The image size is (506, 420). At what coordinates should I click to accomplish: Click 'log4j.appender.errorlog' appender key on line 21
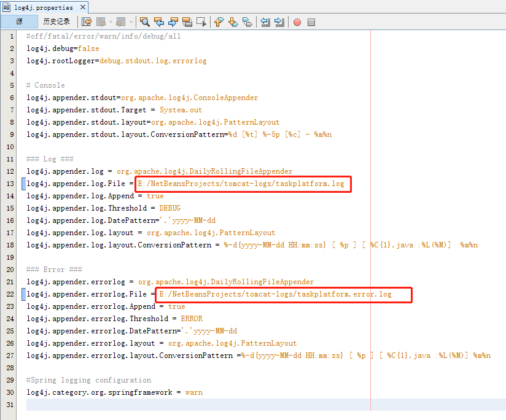[76, 282]
